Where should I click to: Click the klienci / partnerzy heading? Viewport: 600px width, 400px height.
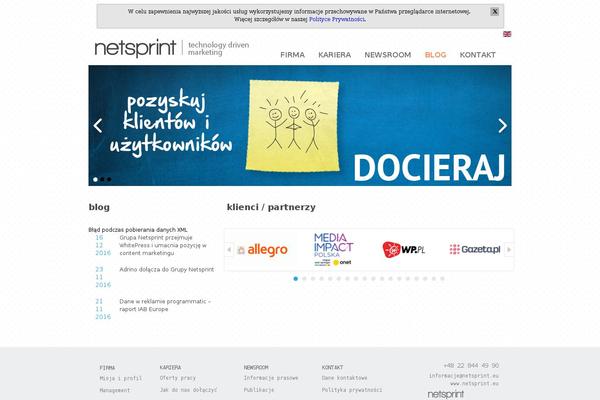[x=271, y=207]
